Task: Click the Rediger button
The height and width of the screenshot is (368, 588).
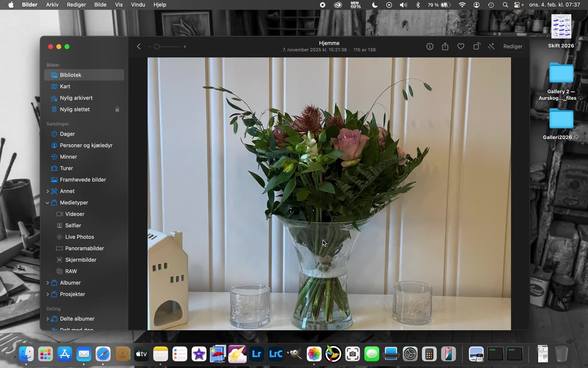Action: [512, 46]
